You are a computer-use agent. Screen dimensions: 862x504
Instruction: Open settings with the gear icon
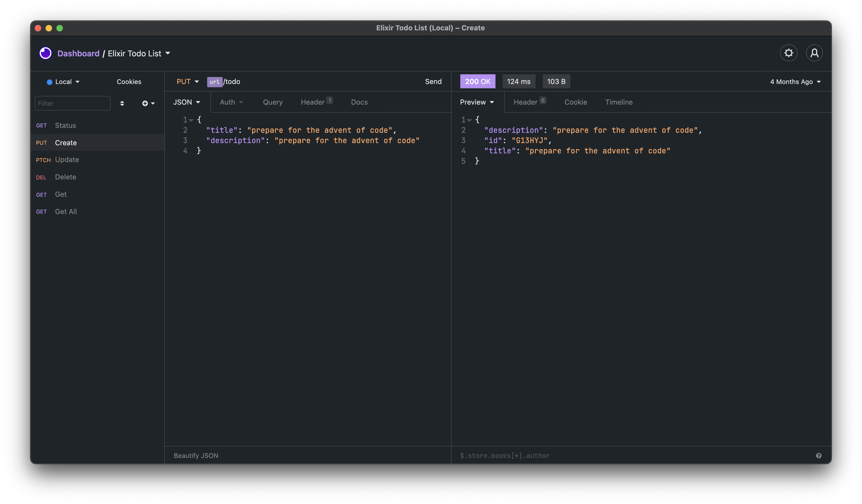click(789, 53)
